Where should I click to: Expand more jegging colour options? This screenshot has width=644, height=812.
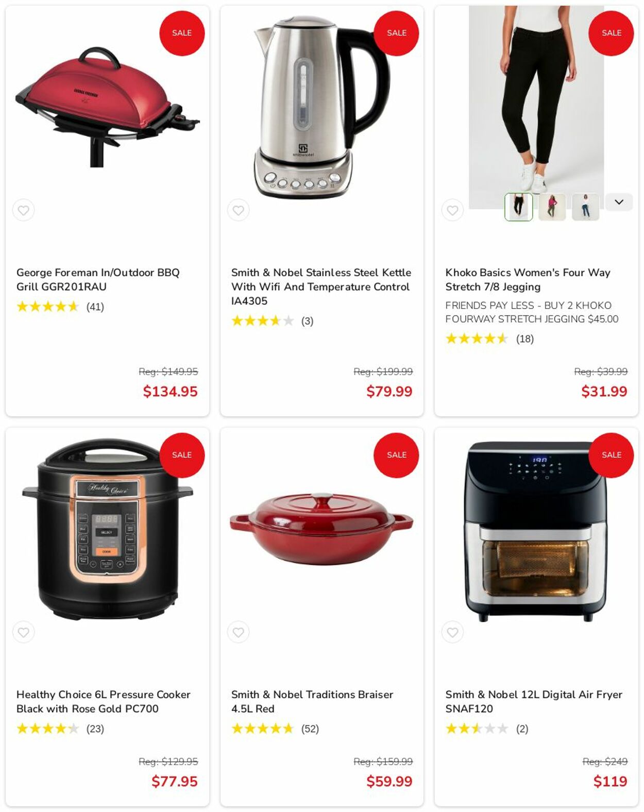pyautogui.click(x=619, y=202)
